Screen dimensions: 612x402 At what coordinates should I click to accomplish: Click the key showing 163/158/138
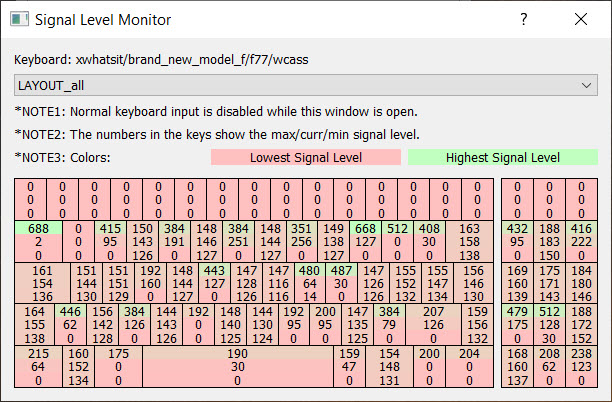[x=470, y=241]
